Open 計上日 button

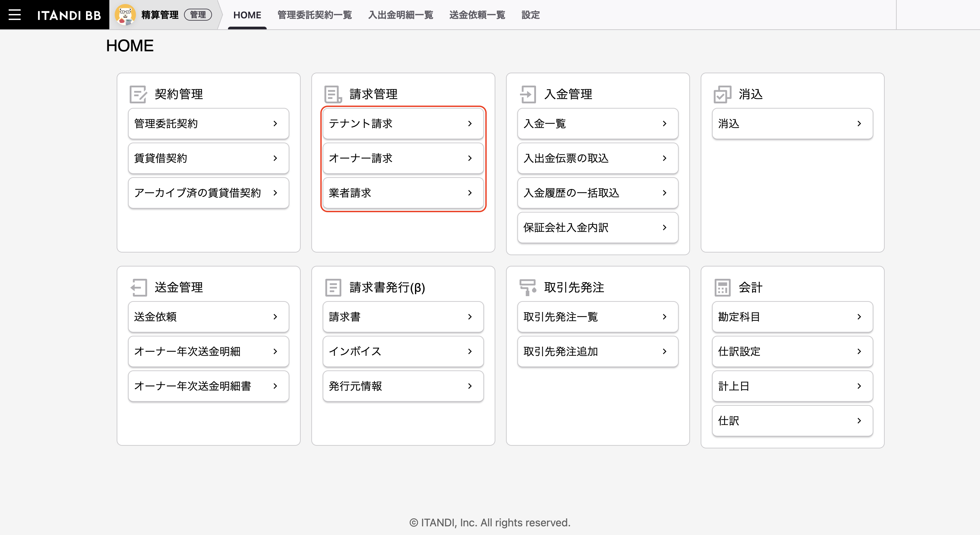792,386
